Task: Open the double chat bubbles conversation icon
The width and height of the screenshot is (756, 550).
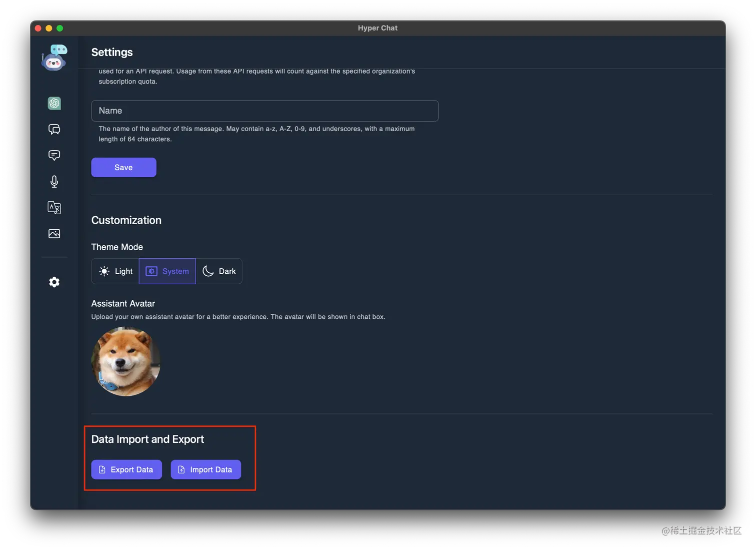Action: (54, 129)
